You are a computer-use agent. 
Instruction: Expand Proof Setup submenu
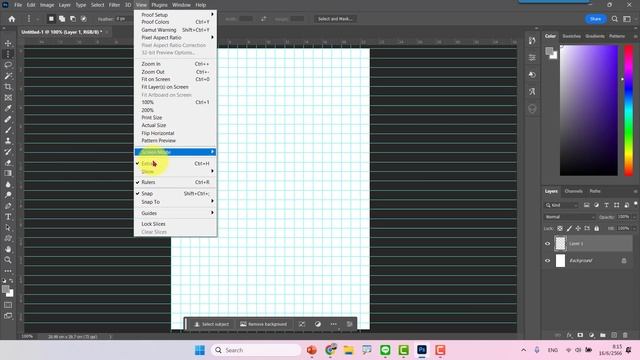(x=175, y=15)
